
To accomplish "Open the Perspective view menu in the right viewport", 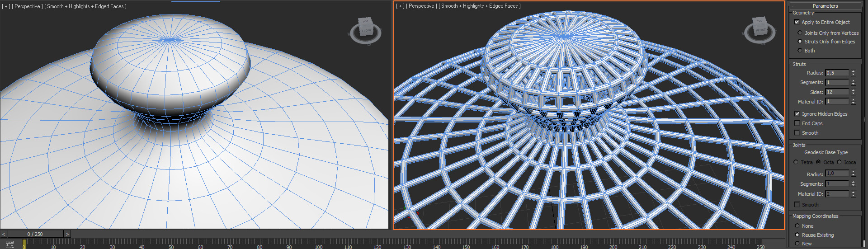I will tap(422, 6).
